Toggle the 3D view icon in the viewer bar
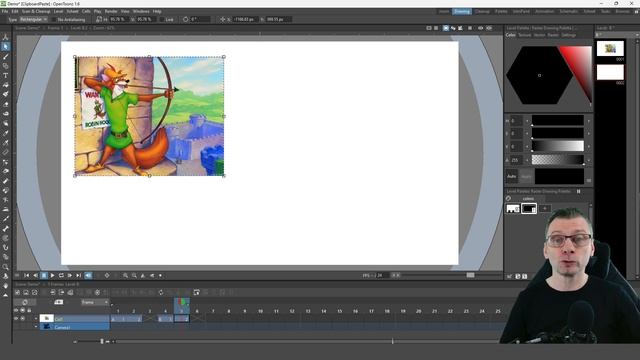 pos(453,28)
